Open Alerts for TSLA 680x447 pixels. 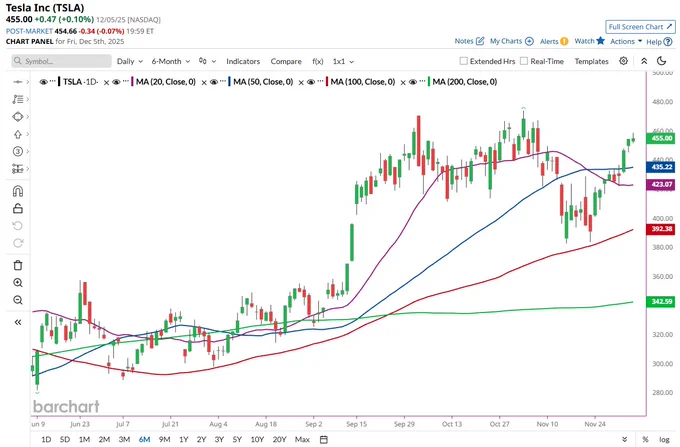(x=554, y=41)
